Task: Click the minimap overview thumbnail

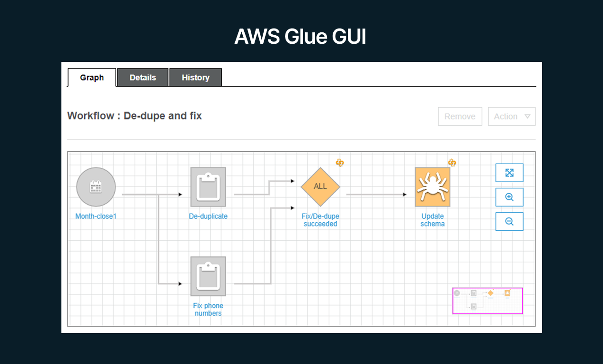Action: coord(487,301)
